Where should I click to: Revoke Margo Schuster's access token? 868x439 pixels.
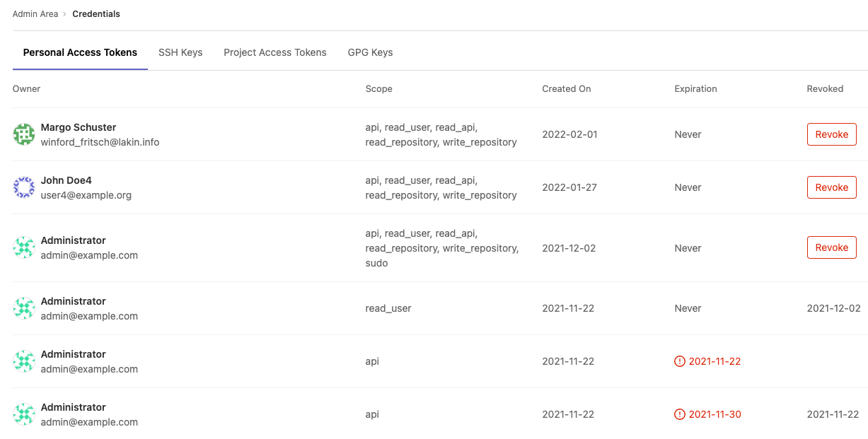[x=831, y=134]
